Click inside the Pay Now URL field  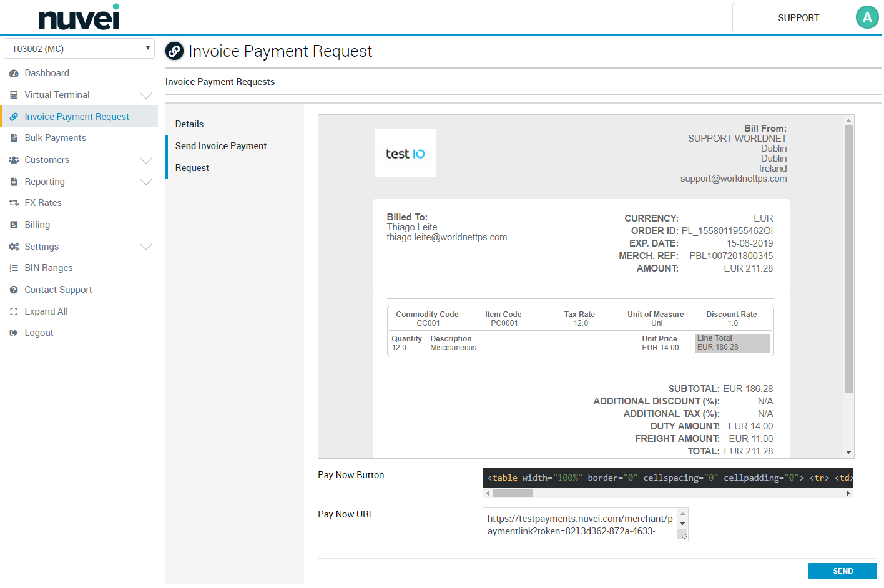tap(581, 524)
